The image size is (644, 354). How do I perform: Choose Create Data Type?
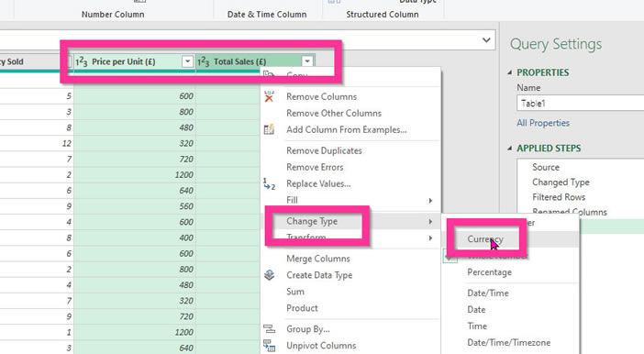coord(319,275)
